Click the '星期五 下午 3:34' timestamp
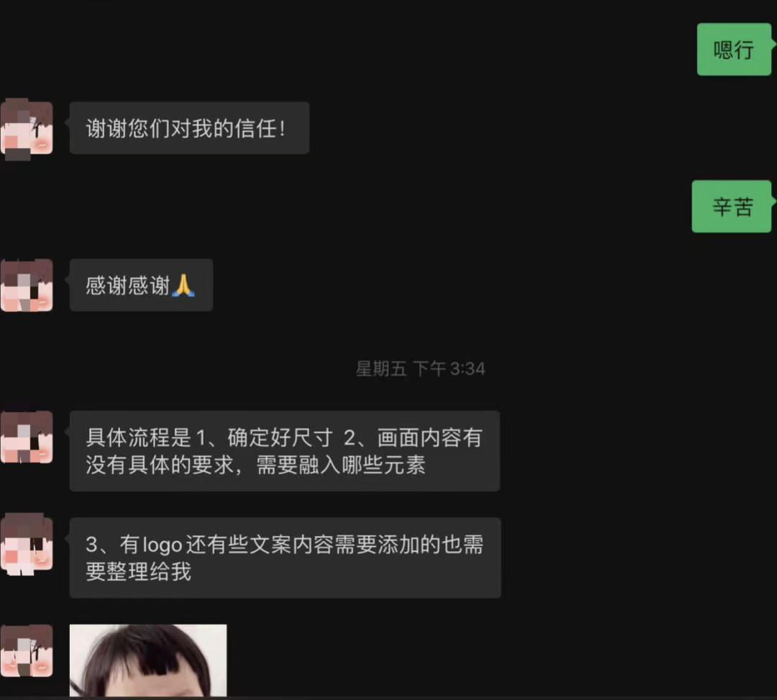This screenshot has width=777, height=700. (x=420, y=369)
